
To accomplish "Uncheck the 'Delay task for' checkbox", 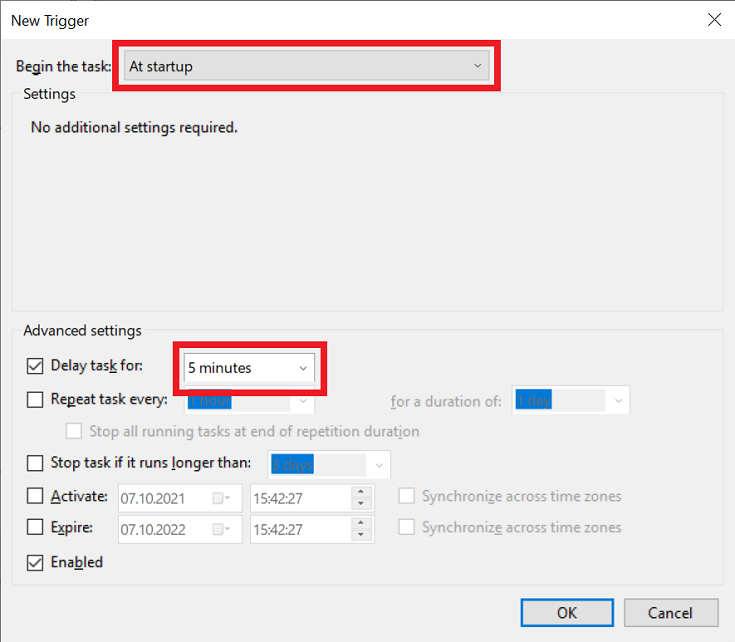I will coord(35,366).
